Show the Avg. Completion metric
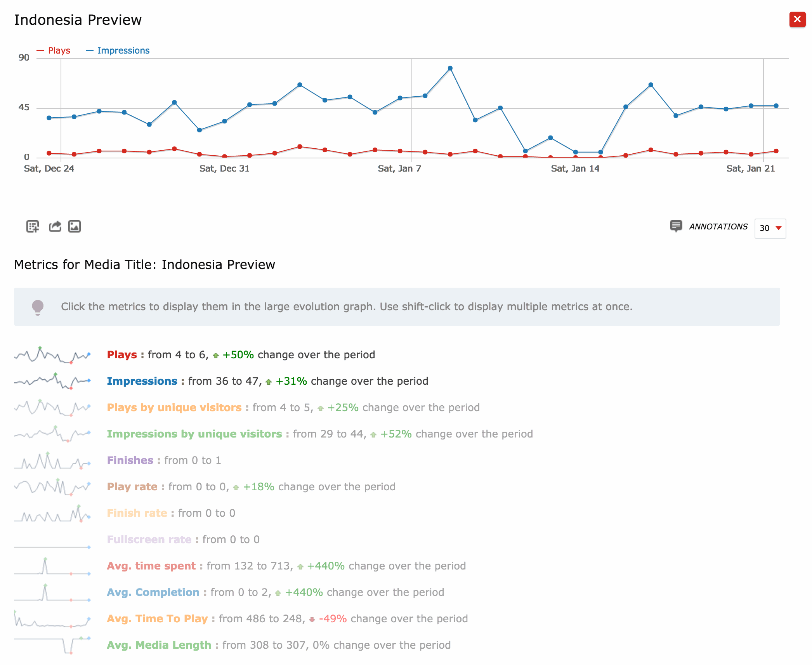The image size is (812, 665). [x=153, y=592]
